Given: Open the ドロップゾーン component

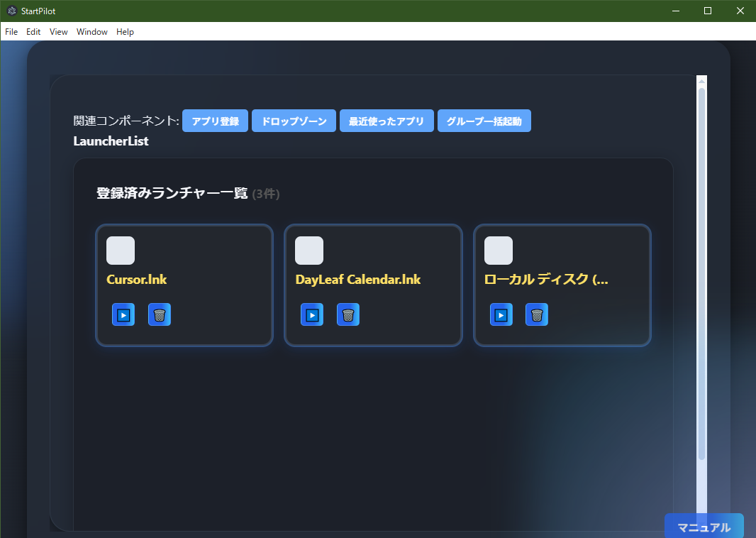Looking at the screenshot, I should coord(294,121).
